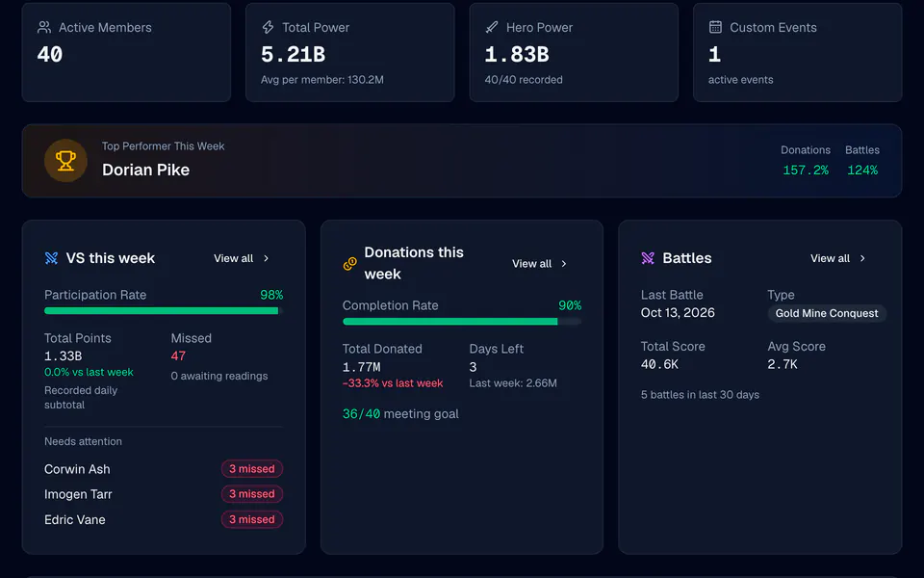
Task: Click the Custom Events calendar icon
Action: click(715, 27)
